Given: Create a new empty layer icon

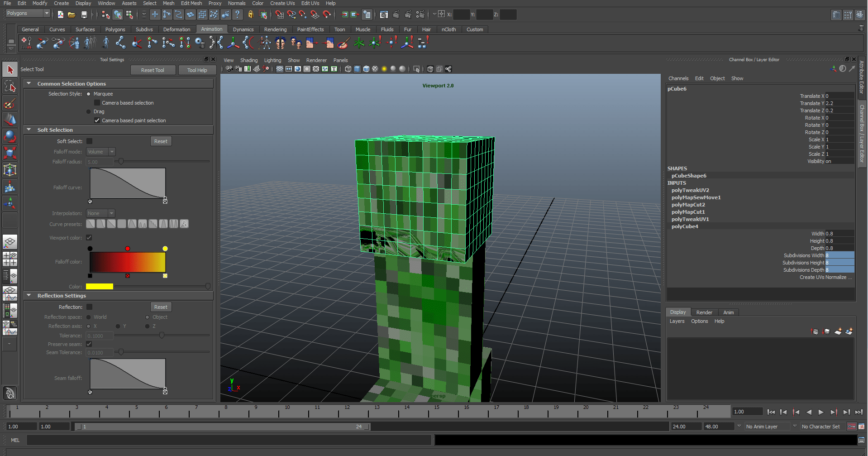Looking at the screenshot, I should tap(838, 331).
